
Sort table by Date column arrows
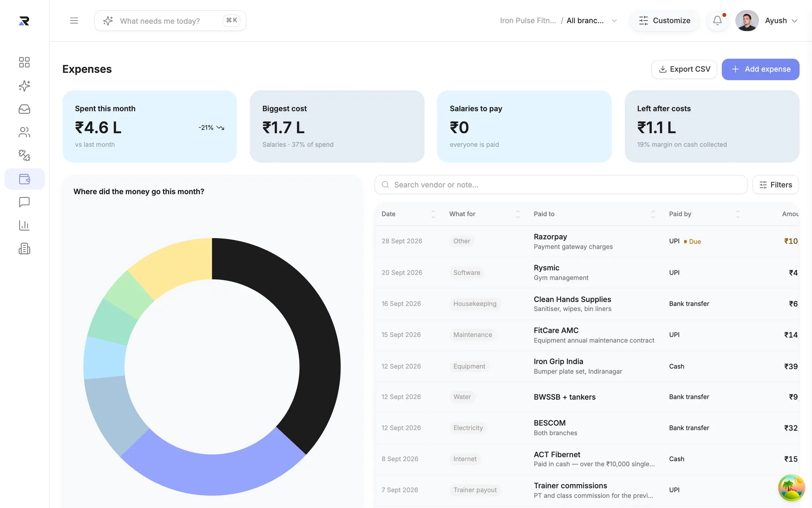tap(433, 214)
